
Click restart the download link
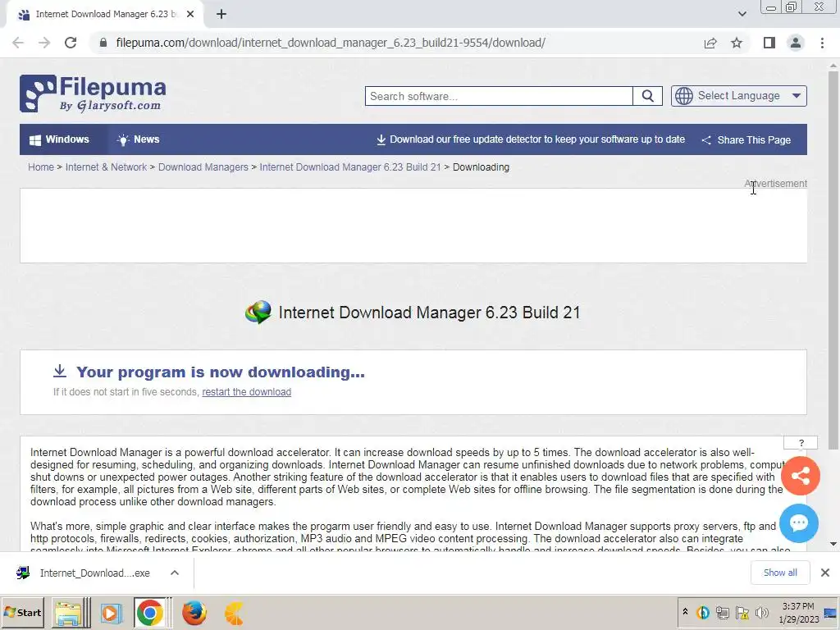tap(246, 391)
